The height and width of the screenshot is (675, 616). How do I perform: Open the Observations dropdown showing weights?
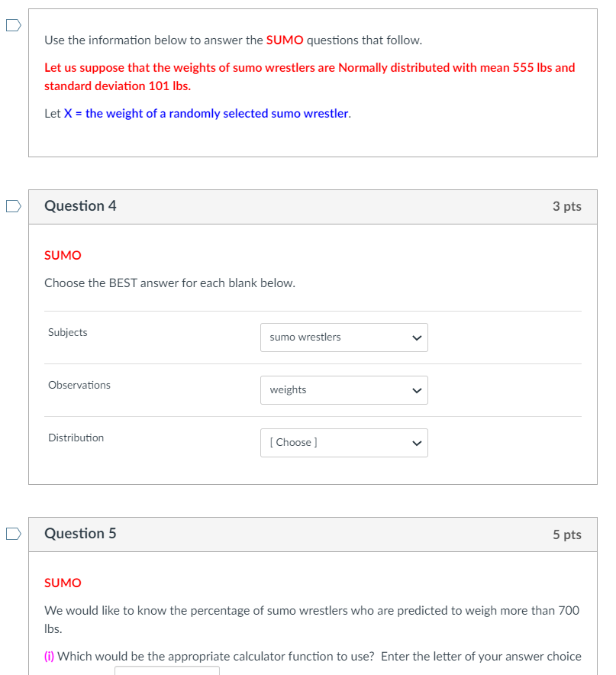(343, 390)
